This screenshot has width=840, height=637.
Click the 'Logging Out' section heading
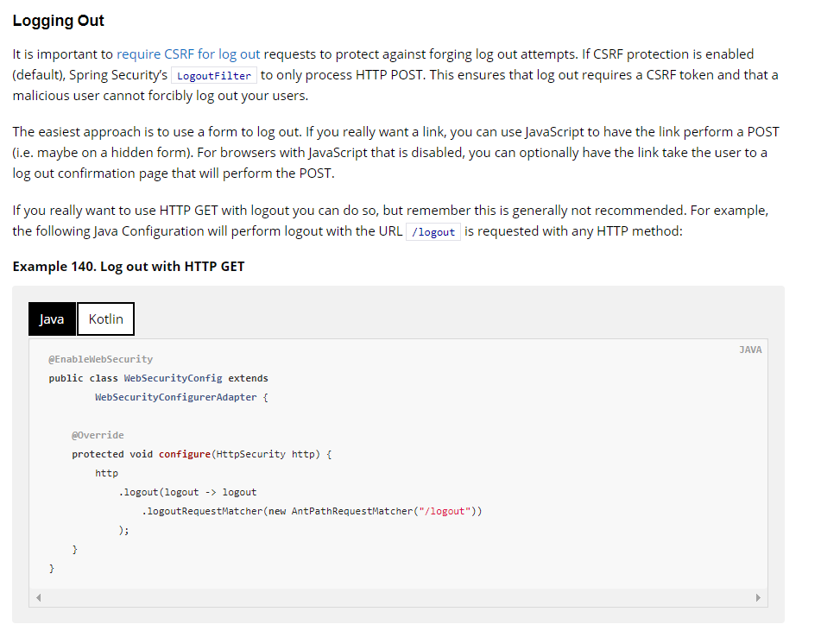tap(59, 20)
